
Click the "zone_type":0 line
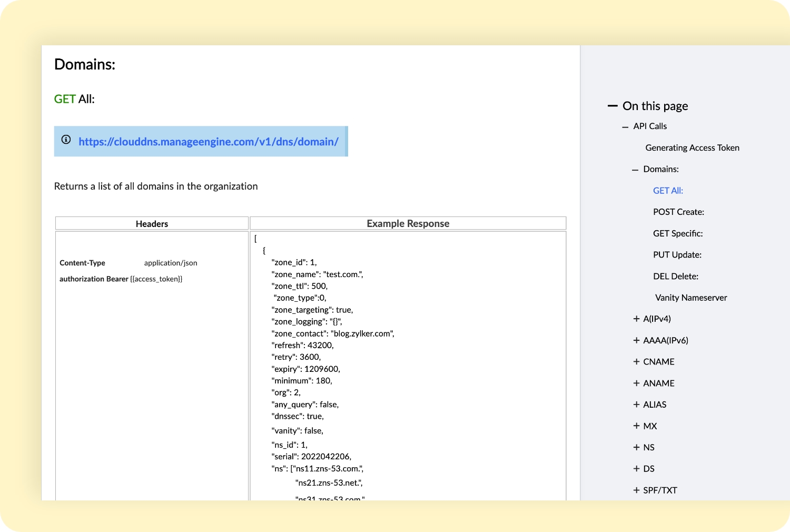[300, 298]
